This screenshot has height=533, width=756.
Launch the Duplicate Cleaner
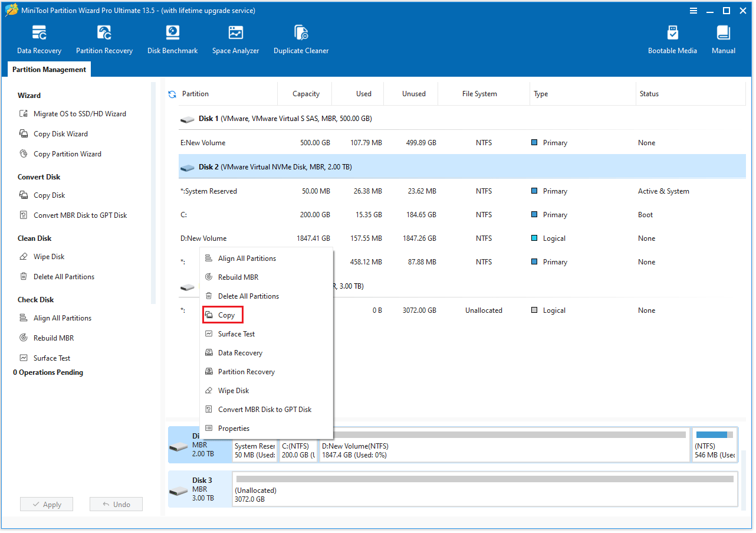301,38
